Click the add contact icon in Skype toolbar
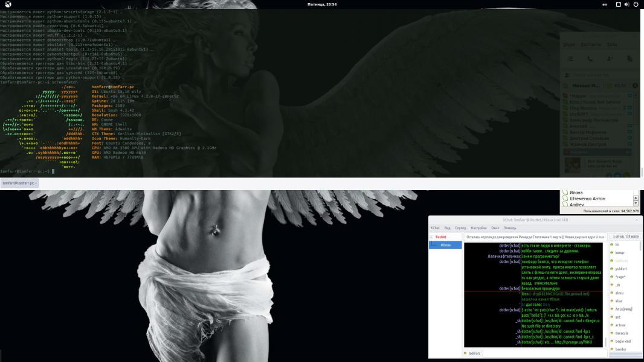 [610, 59]
